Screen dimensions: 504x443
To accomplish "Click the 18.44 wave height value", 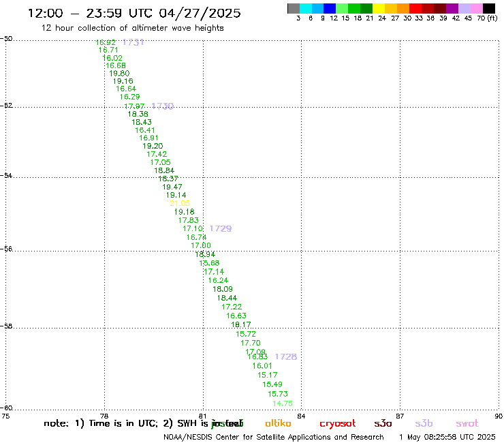I will [x=227, y=298].
